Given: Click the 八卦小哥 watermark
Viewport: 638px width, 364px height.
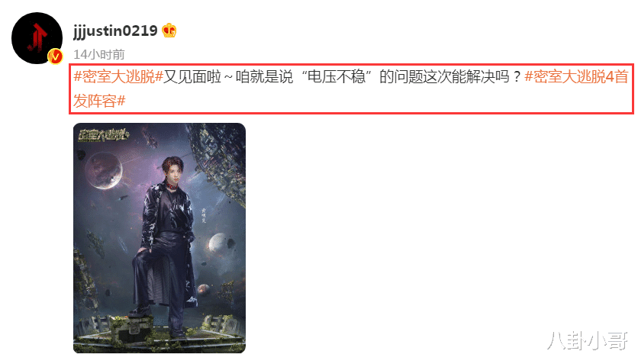Looking at the screenshot, I should coord(588,341).
